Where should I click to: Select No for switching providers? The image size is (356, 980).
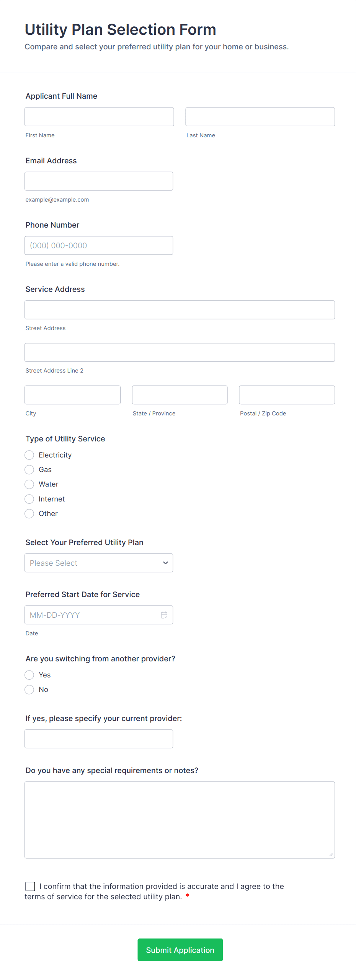tap(29, 689)
